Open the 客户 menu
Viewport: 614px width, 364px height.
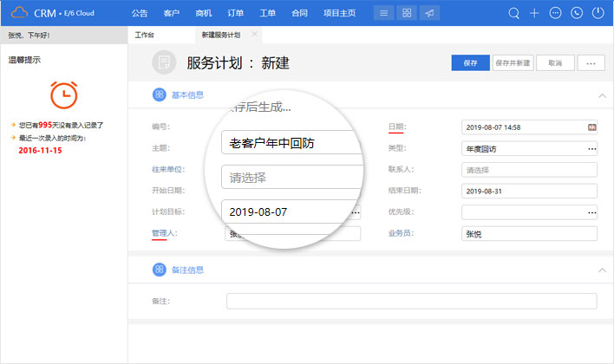171,13
